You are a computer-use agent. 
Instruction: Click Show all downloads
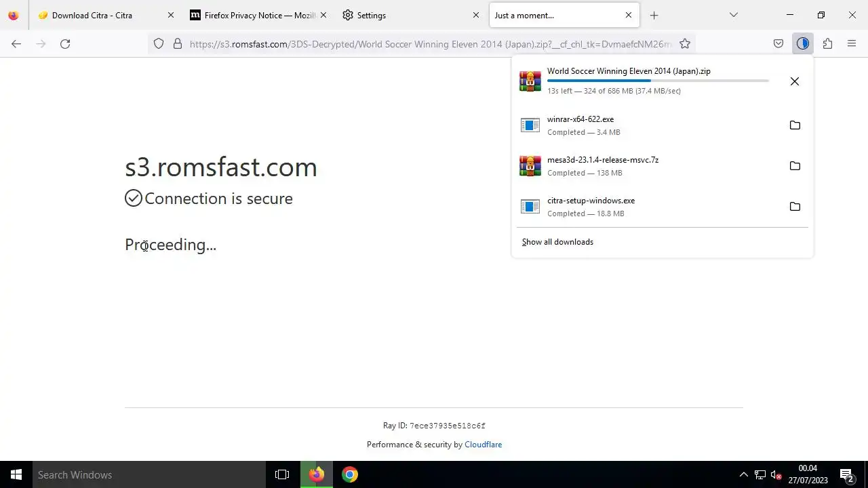[x=557, y=242]
